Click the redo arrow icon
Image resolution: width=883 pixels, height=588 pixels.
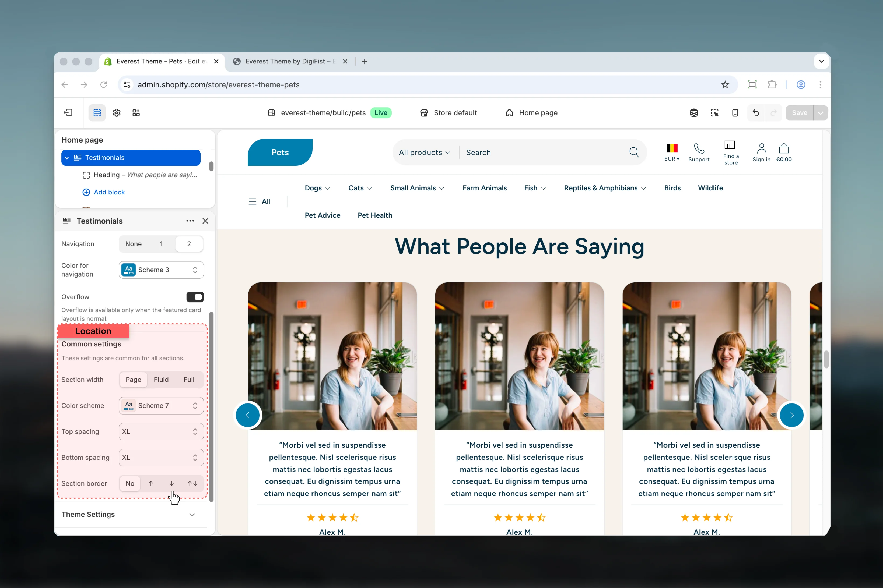point(773,112)
